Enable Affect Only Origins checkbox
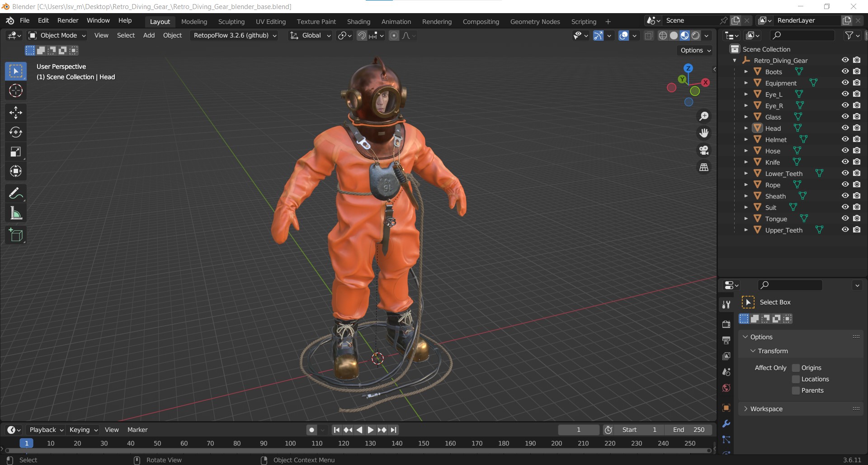The height and width of the screenshot is (465, 868). click(x=796, y=368)
